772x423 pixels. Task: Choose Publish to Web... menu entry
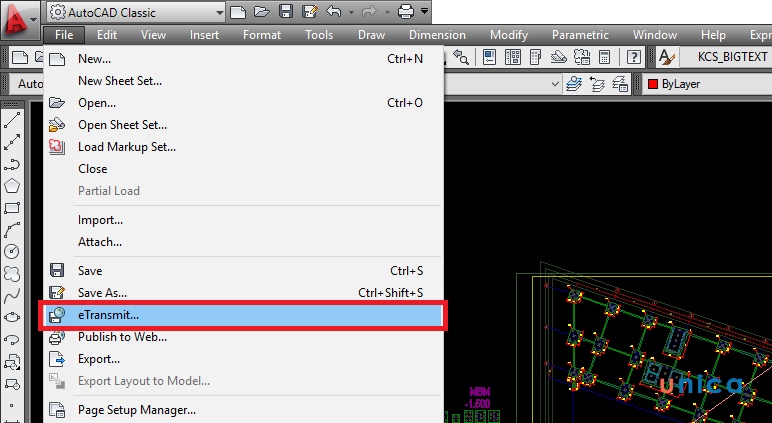[x=243, y=337]
